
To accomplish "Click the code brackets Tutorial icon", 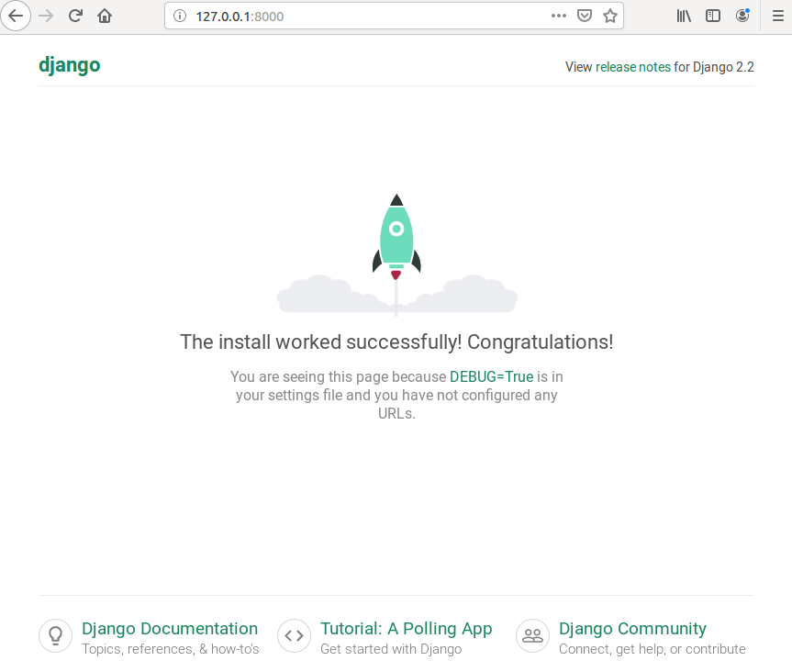I will [x=294, y=635].
